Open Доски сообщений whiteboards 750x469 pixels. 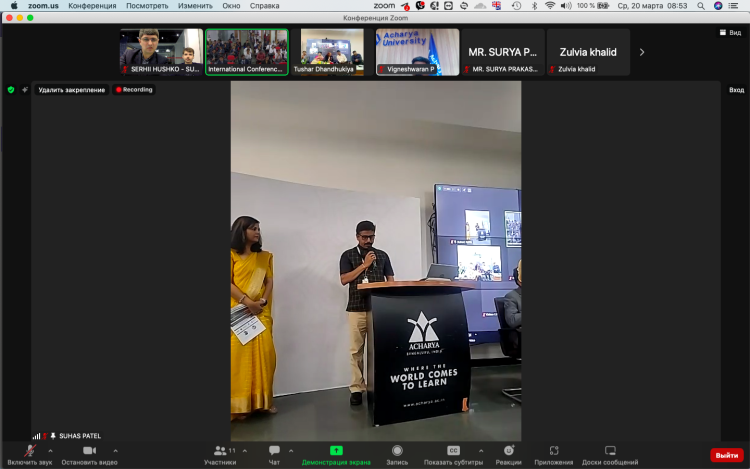610,451
